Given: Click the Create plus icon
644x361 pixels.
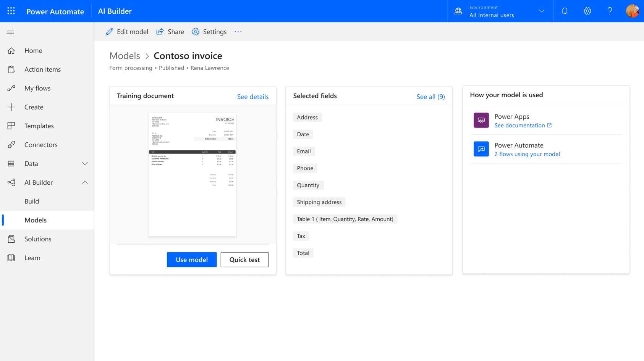Looking at the screenshot, I should [11, 107].
